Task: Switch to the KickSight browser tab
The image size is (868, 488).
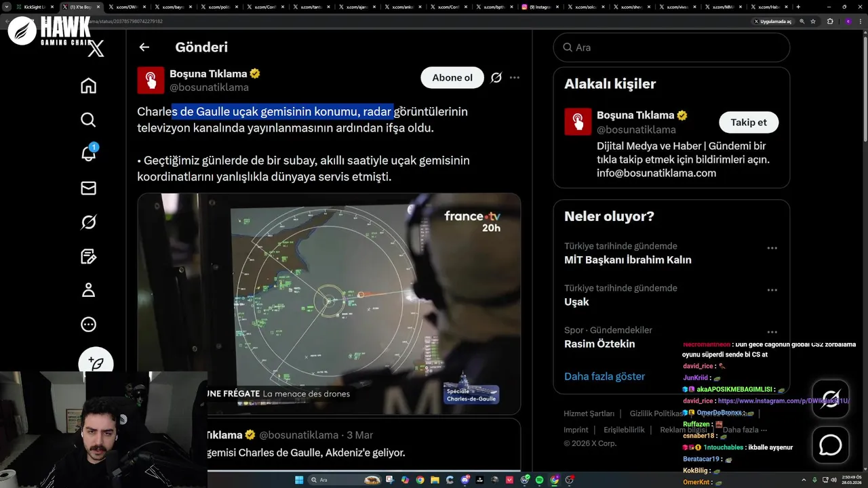Action: click(35, 7)
